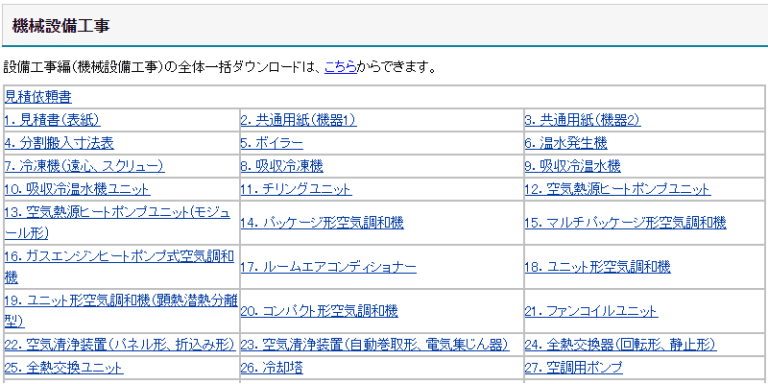
Task: Open link 22. 空気清浄装置(パネル形、折込み形)
Action: point(120,345)
